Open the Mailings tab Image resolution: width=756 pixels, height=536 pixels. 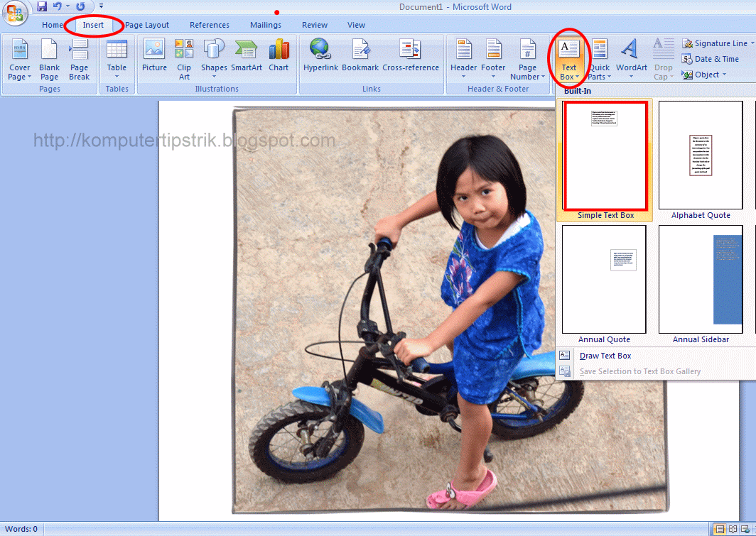click(265, 25)
